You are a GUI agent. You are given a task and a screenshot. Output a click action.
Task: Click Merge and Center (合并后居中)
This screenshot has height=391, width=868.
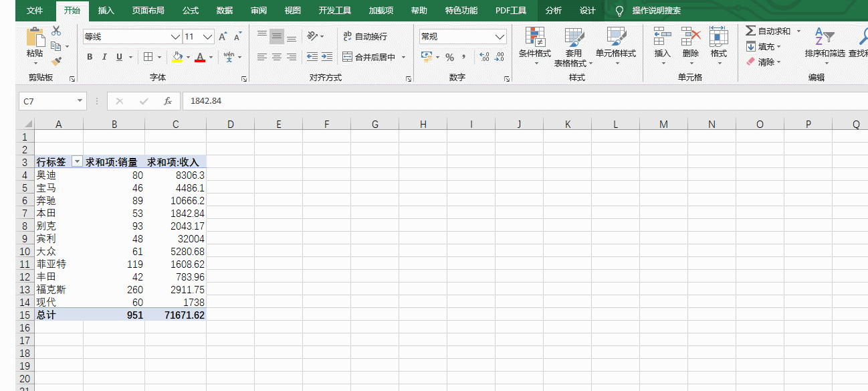tap(369, 58)
